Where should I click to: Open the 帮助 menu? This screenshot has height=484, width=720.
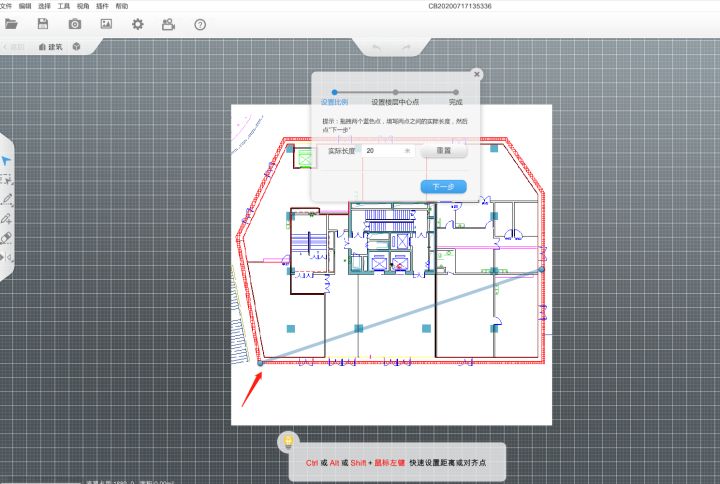[122, 6]
